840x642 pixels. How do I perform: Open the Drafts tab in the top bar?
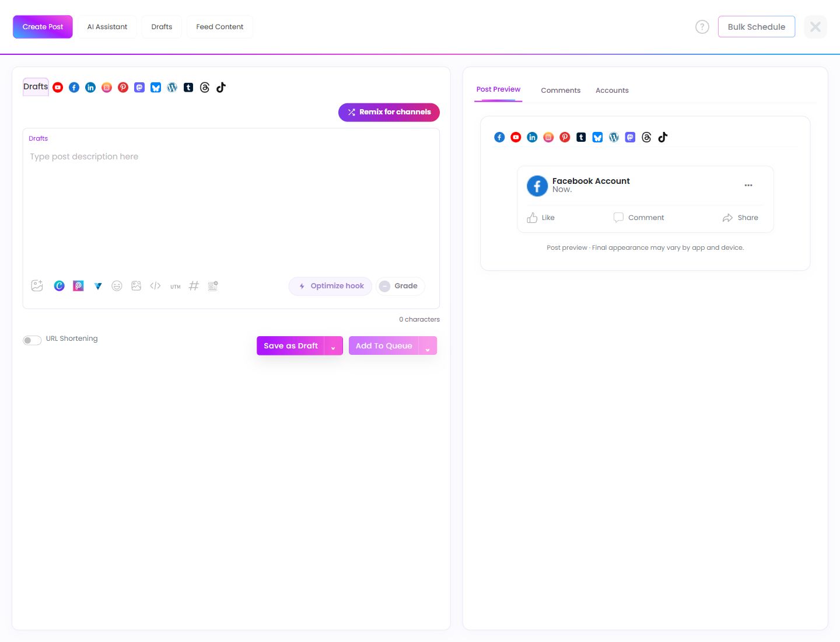(x=162, y=27)
